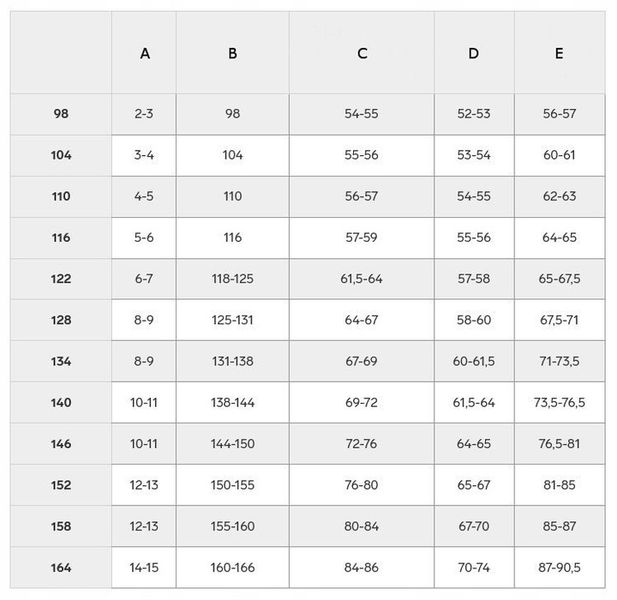Click column header B
Screen dimensions: 617x600
click(x=233, y=53)
